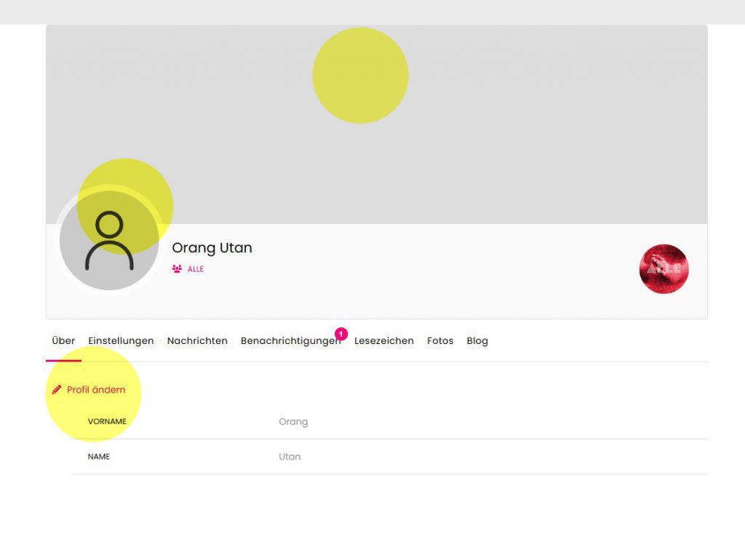Click the Orang Utan profile name heading

tap(212, 248)
